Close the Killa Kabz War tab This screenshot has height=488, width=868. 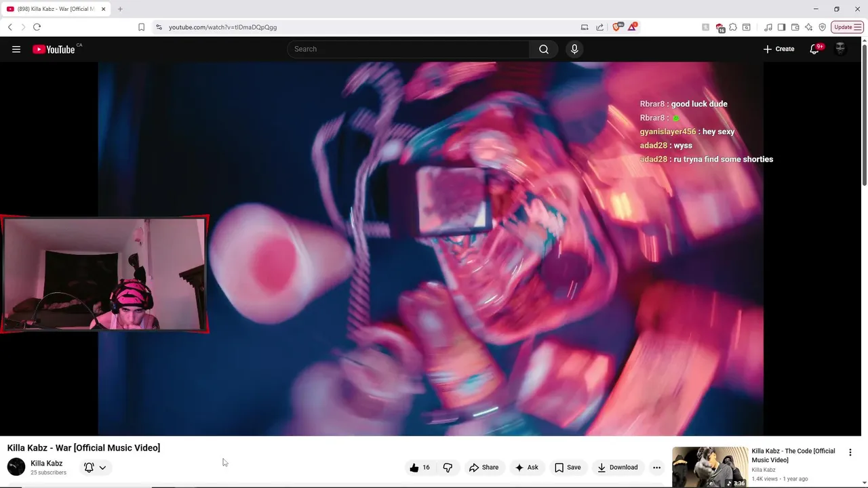103,9
